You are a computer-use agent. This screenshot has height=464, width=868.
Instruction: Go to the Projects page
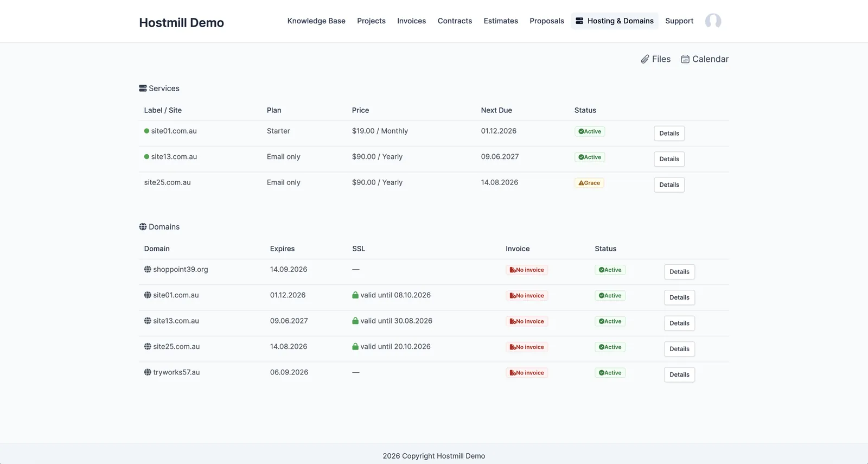coord(371,21)
